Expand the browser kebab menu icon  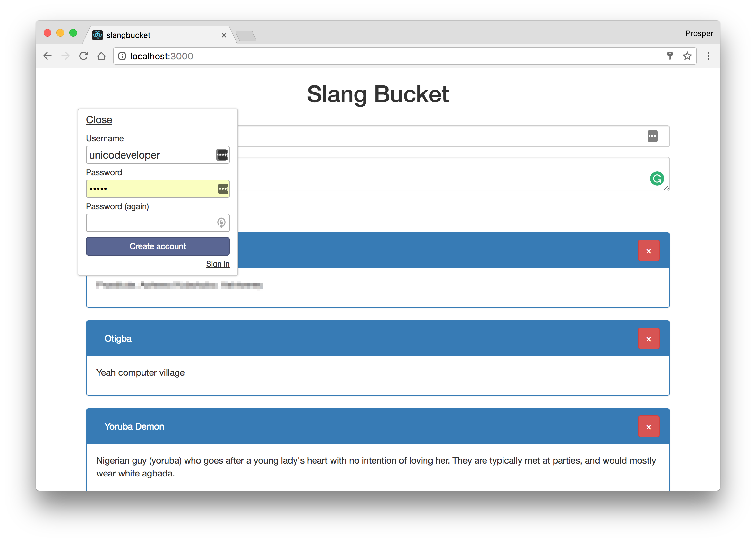tap(709, 56)
